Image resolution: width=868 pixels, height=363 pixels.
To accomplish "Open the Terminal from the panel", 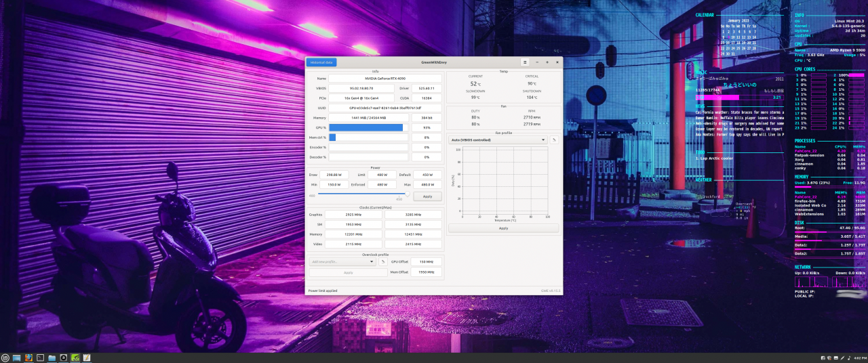I will (40, 357).
